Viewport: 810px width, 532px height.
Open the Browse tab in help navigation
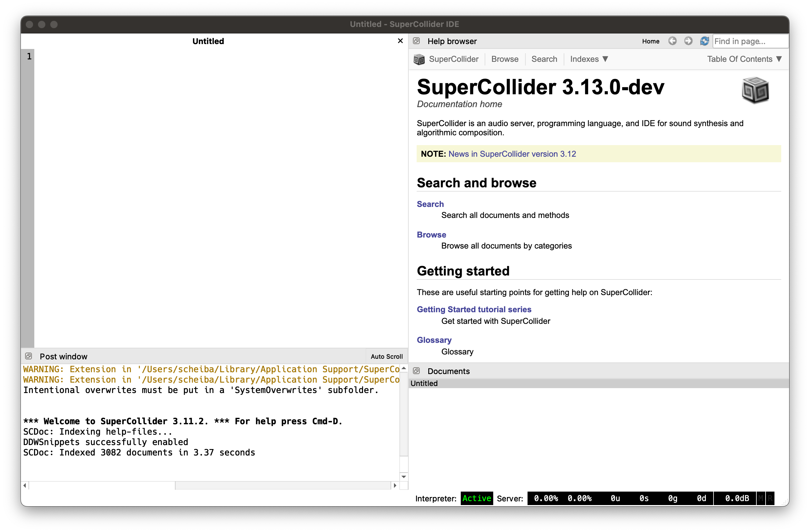pyautogui.click(x=505, y=59)
